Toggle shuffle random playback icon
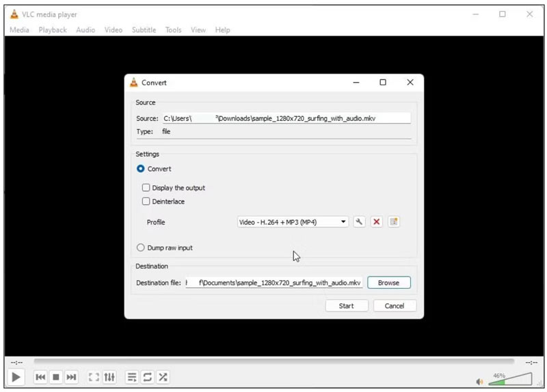The image size is (547, 392). click(163, 378)
